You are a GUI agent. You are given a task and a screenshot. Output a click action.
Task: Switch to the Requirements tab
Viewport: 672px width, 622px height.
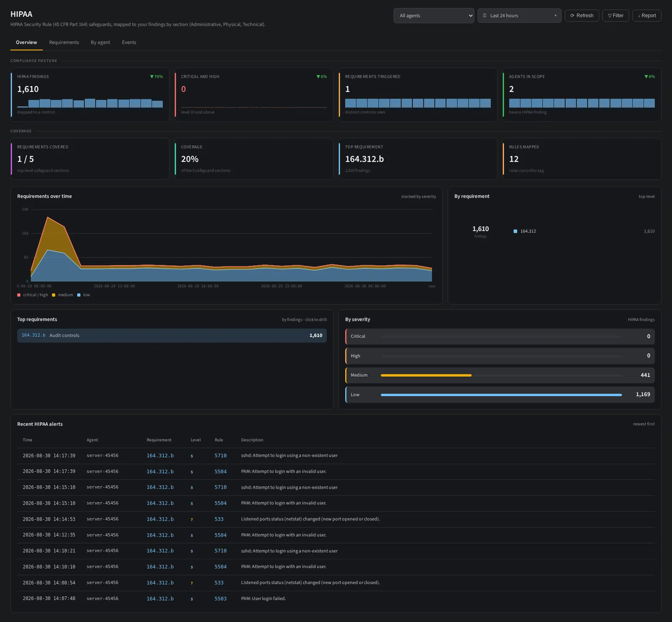64,42
